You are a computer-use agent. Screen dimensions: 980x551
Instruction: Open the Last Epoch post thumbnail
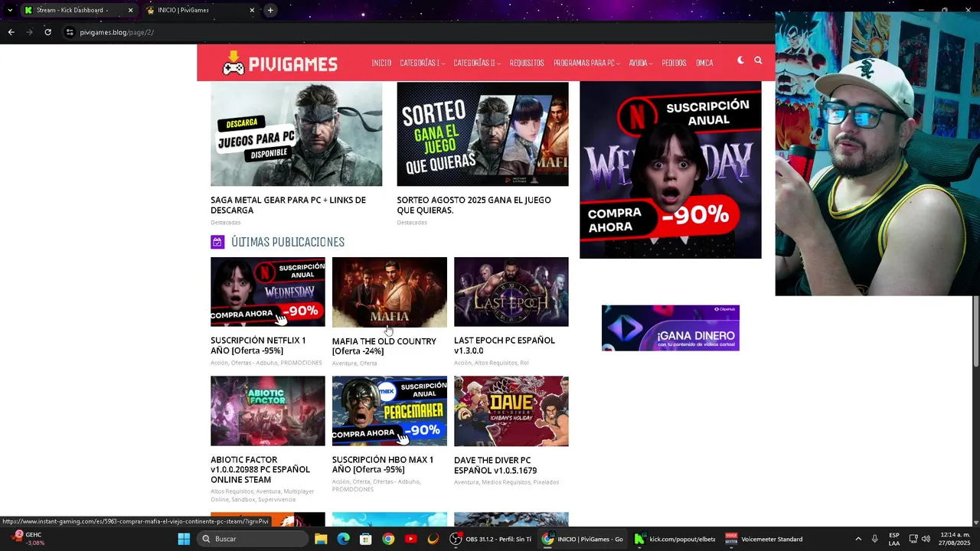(511, 292)
